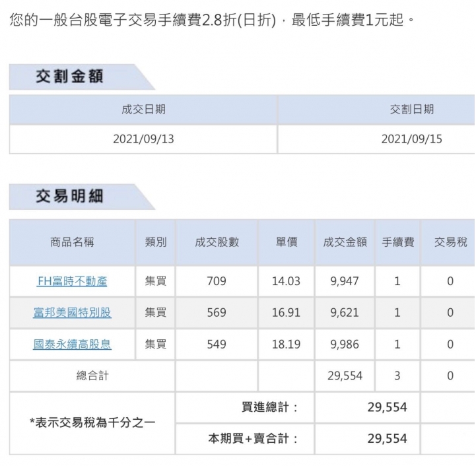Click tax value in FH富時不動產 row

[450, 281]
